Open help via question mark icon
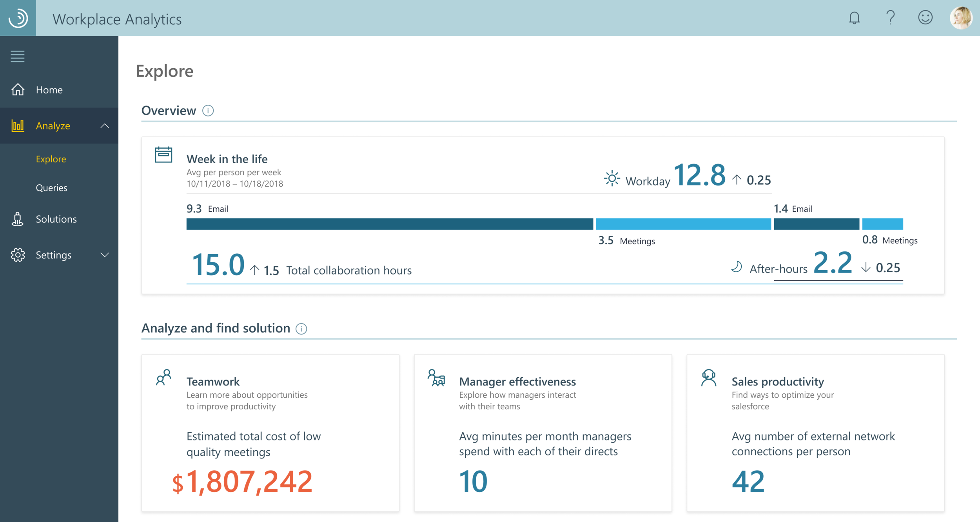Image resolution: width=980 pixels, height=522 pixels. (890, 18)
